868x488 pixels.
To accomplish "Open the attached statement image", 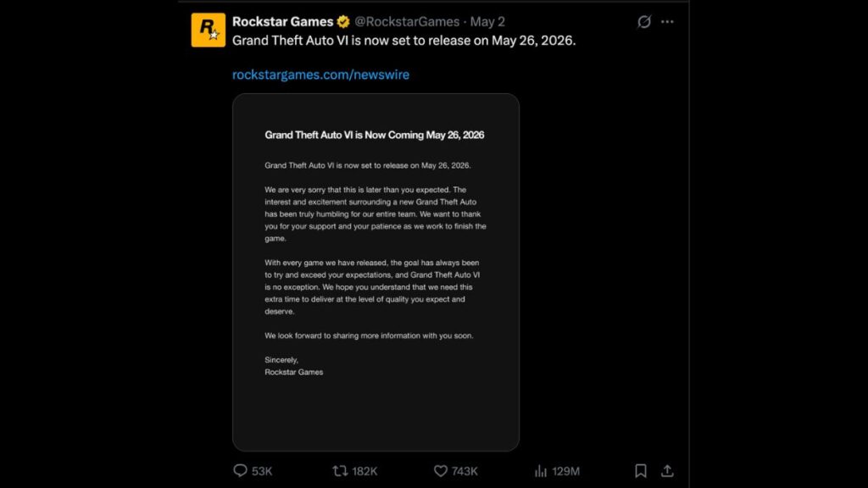I will point(376,271).
